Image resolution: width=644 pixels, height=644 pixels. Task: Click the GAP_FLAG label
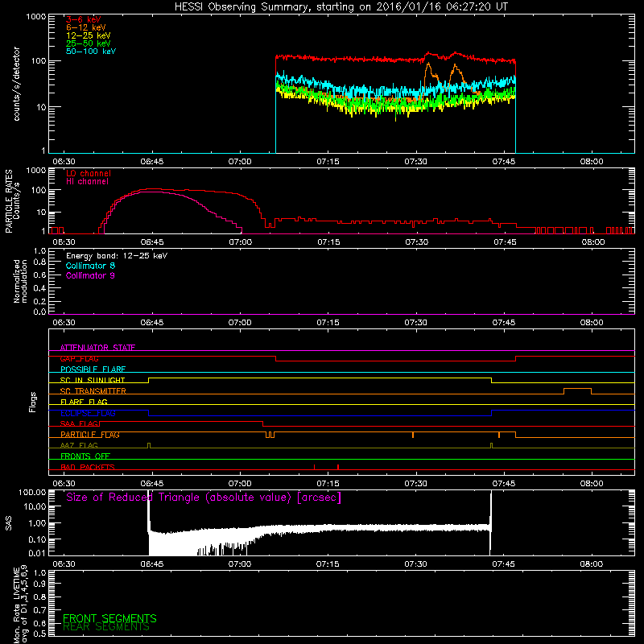coord(79,358)
